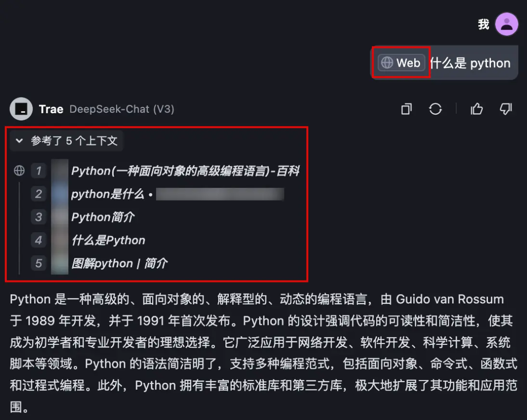This screenshot has height=420, width=527.
Task: Click the Web context tag
Action: (401, 62)
